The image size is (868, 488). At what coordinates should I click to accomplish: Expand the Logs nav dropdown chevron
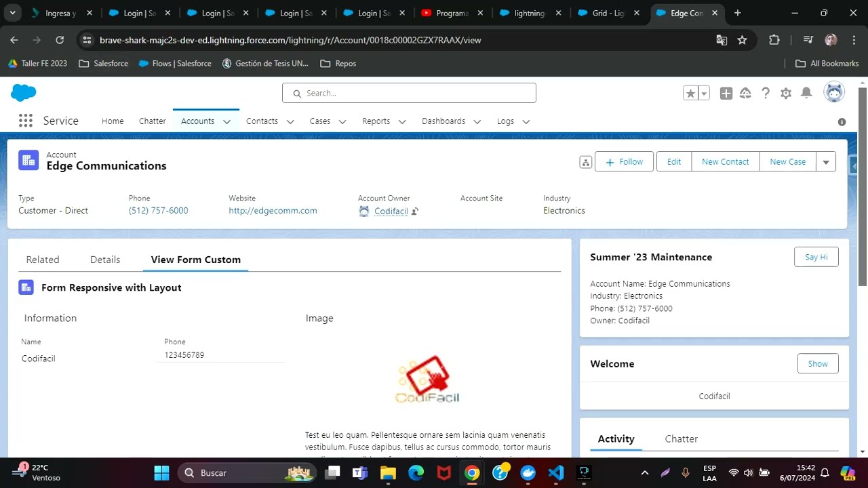point(526,122)
